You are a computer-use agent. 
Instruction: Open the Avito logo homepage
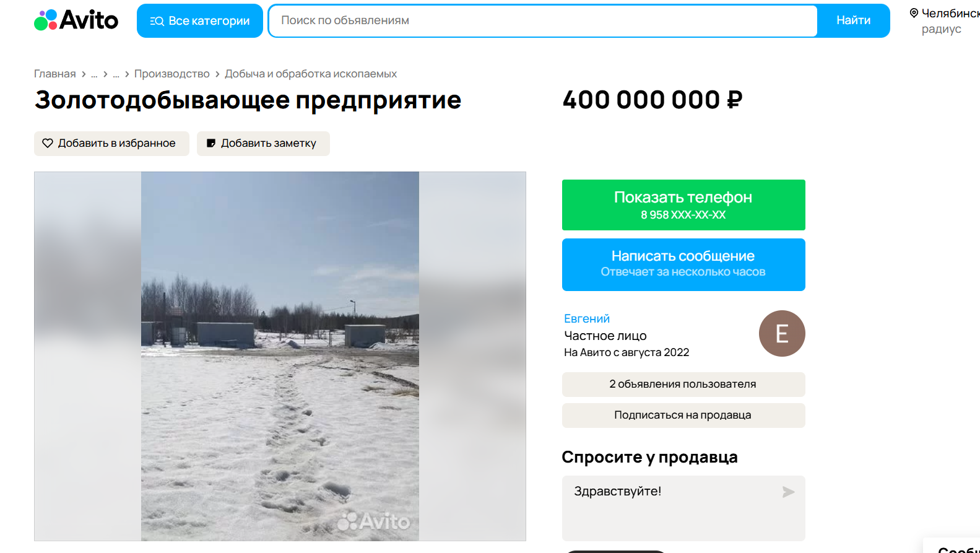76,20
